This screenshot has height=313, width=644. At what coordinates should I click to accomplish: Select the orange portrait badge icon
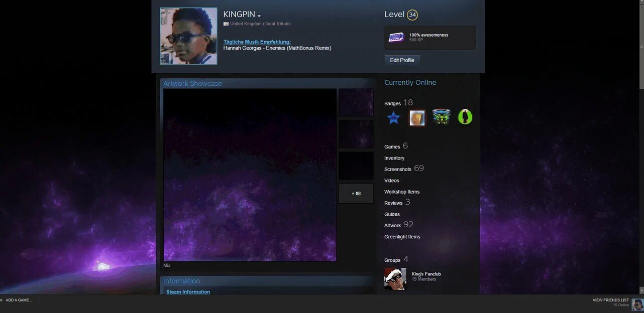coord(417,118)
